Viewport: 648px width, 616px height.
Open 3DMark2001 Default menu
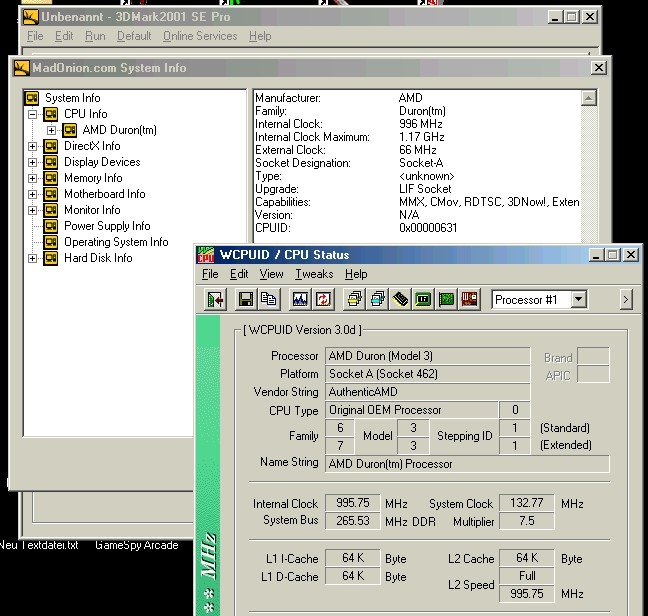tap(134, 36)
